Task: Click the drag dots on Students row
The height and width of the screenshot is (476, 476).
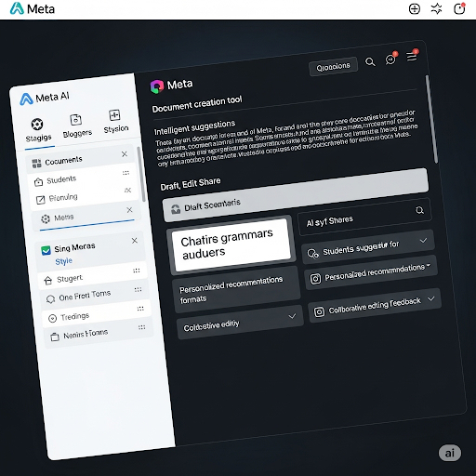Action: click(126, 173)
